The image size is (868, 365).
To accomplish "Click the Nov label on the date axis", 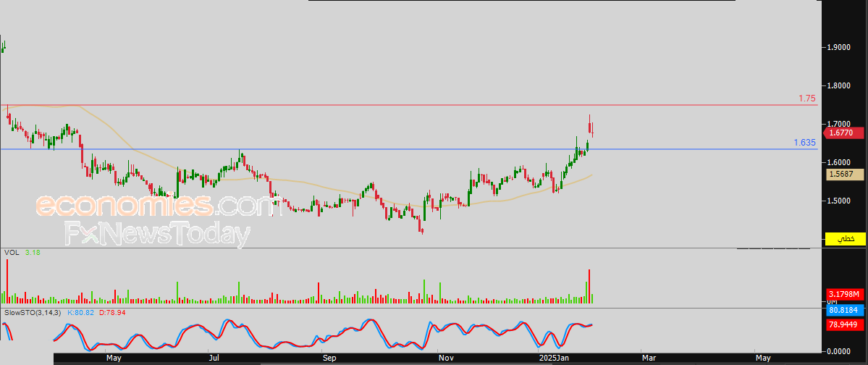I will tap(446, 358).
